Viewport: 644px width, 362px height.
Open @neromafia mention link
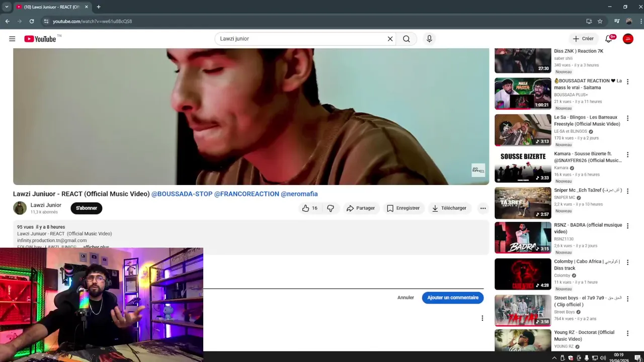pyautogui.click(x=299, y=194)
